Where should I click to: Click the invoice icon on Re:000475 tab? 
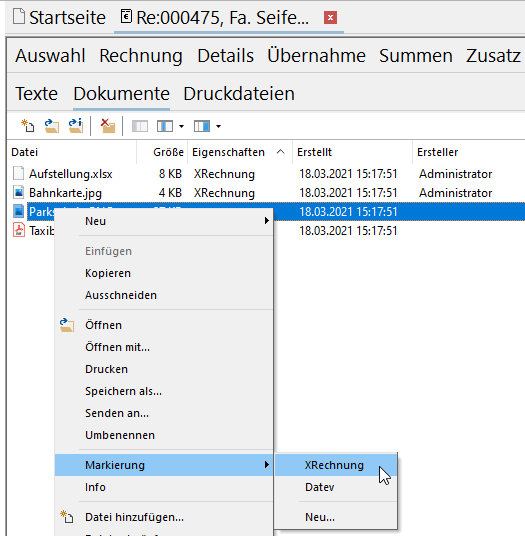[x=126, y=16]
